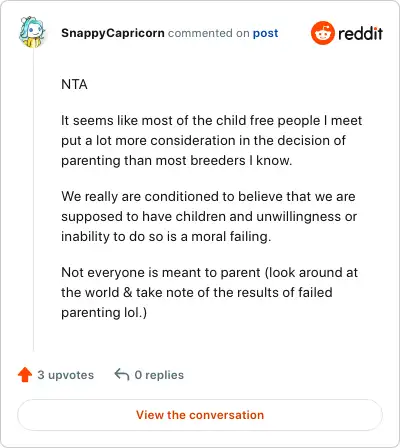Image resolution: width=400 pixels, height=448 pixels.
Task: Open "View the conversation" button
Action: pyautogui.click(x=200, y=415)
